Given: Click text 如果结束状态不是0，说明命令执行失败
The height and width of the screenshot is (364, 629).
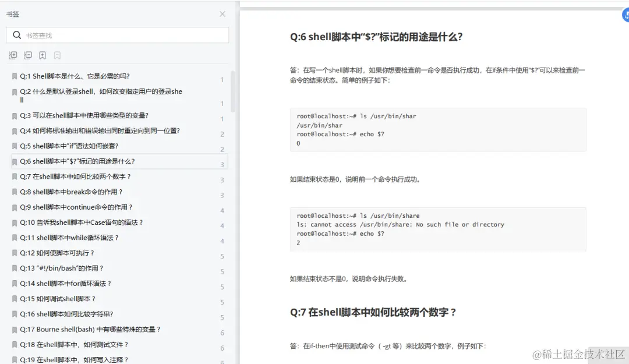Looking at the screenshot, I should [349, 279].
